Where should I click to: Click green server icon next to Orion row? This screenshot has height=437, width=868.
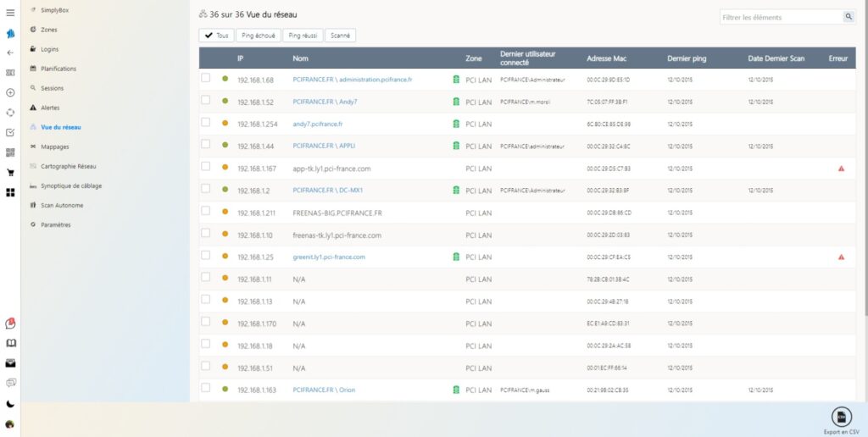(456, 390)
